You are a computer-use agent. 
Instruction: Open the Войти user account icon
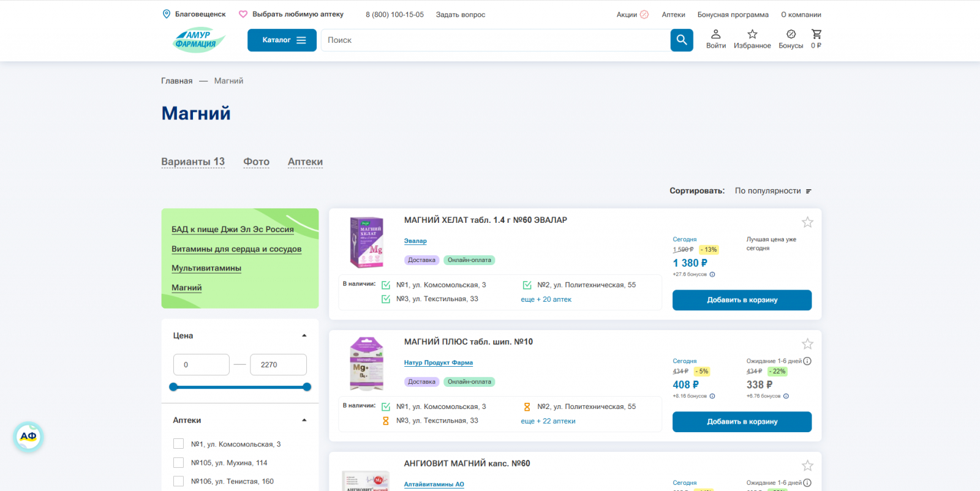click(716, 34)
